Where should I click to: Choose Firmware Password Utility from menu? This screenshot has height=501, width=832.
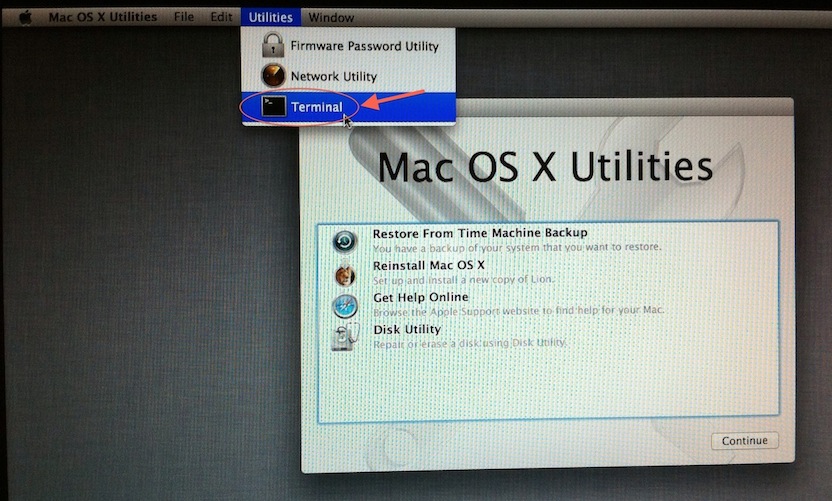(348, 46)
